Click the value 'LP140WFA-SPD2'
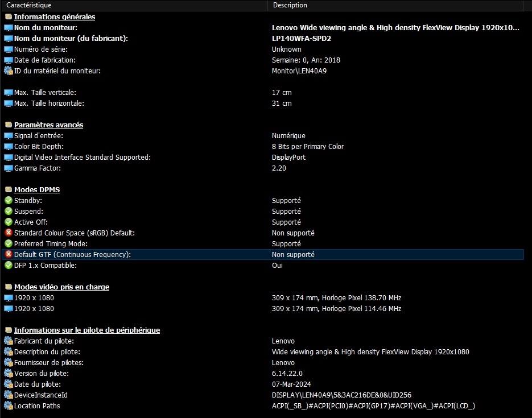532x418 pixels. pyautogui.click(x=302, y=38)
